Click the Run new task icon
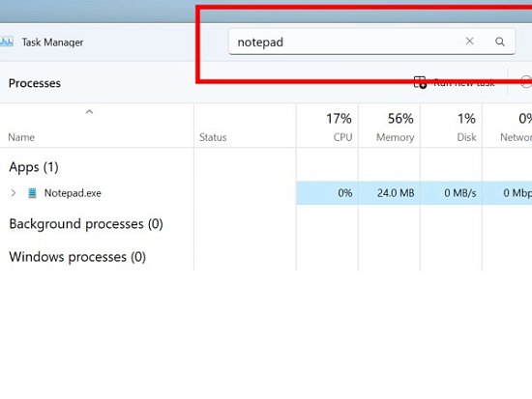This screenshot has height=399, width=532. click(x=420, y=82)
